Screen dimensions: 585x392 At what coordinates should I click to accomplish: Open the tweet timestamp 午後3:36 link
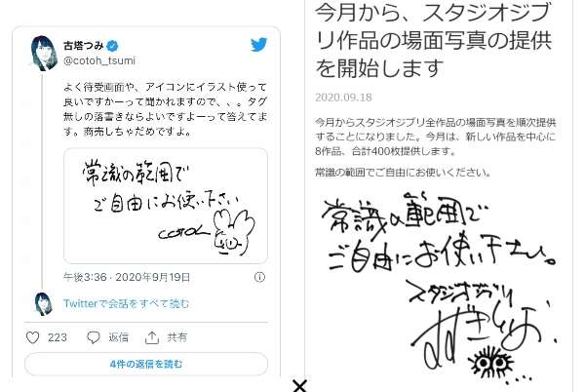click(127, 277)
